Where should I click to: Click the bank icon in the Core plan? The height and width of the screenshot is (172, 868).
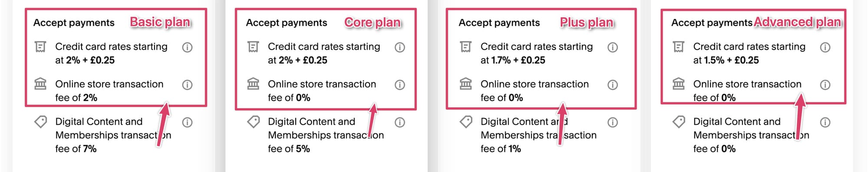click(x=253, y=84)
